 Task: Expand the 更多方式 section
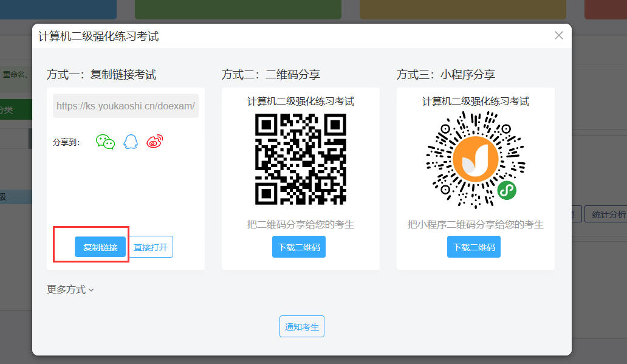point(70,289)
